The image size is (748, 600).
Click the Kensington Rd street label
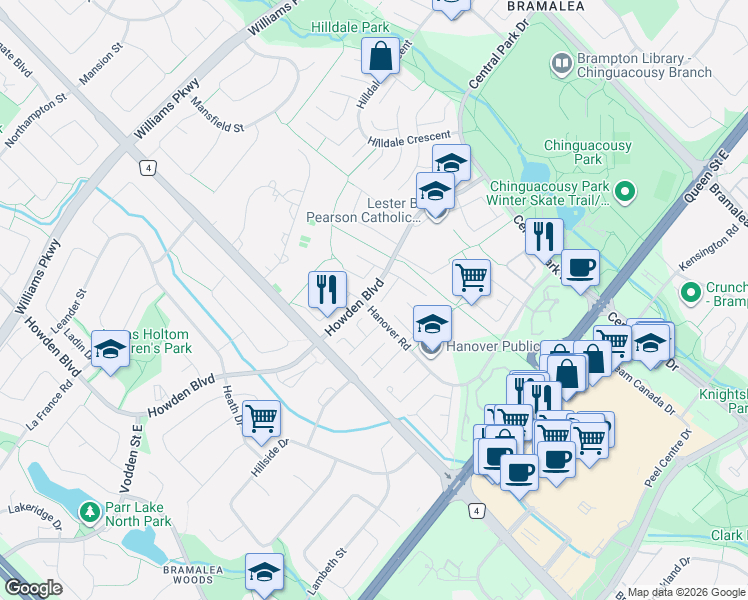(x=708, y=248)
